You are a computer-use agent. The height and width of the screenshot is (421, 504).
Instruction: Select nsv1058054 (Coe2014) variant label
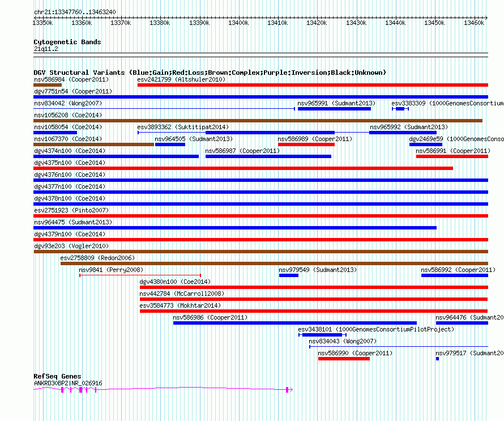point(68,127)
